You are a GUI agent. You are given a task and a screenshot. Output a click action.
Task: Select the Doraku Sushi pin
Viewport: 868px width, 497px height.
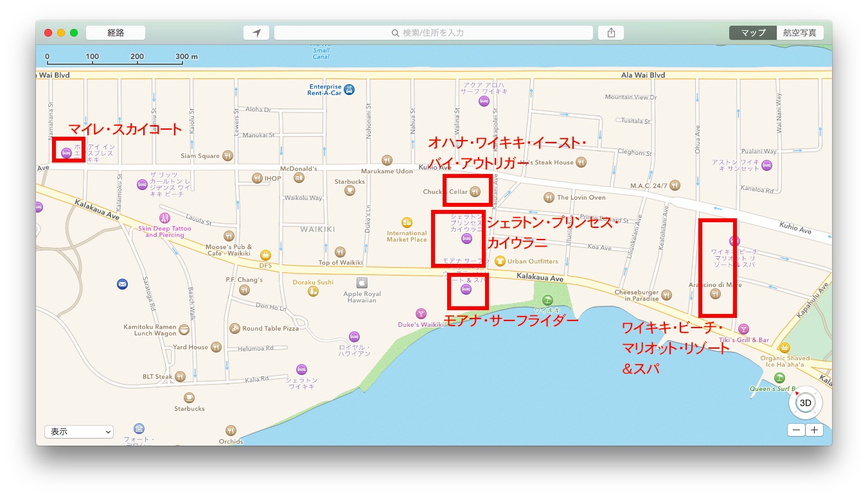pyautogui.click(x=313, y=292)
